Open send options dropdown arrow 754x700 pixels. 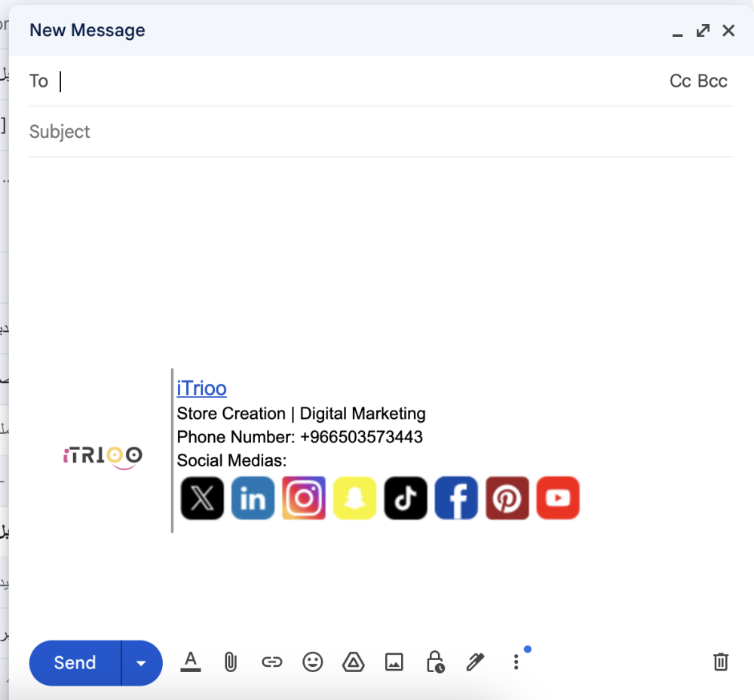(x=142, y=663)
